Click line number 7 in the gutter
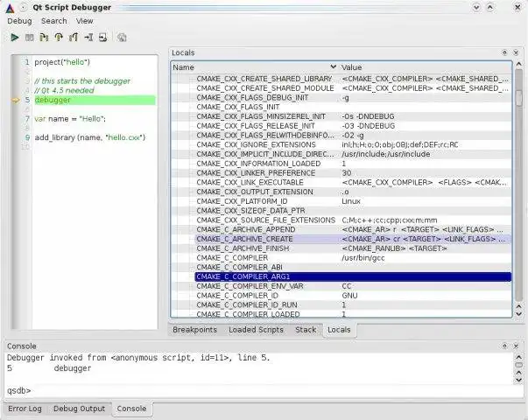The image size is (528, 420). (x=27, y=119)
